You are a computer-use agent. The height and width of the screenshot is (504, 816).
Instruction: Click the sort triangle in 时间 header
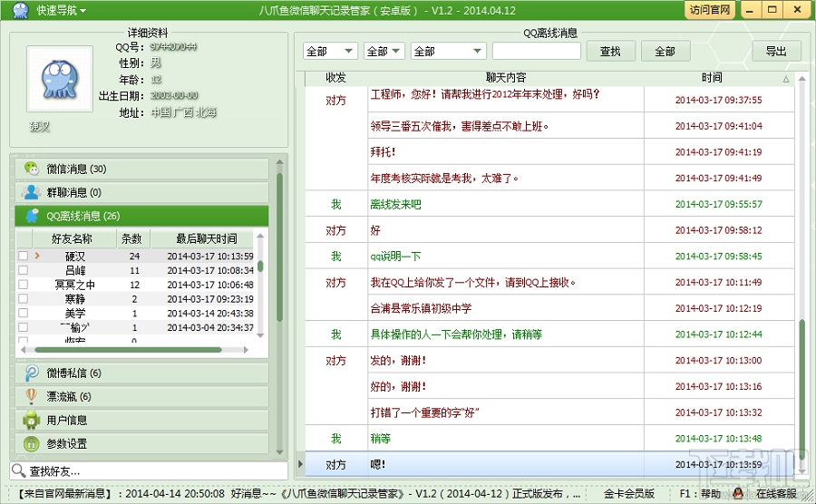click(786, 79)
